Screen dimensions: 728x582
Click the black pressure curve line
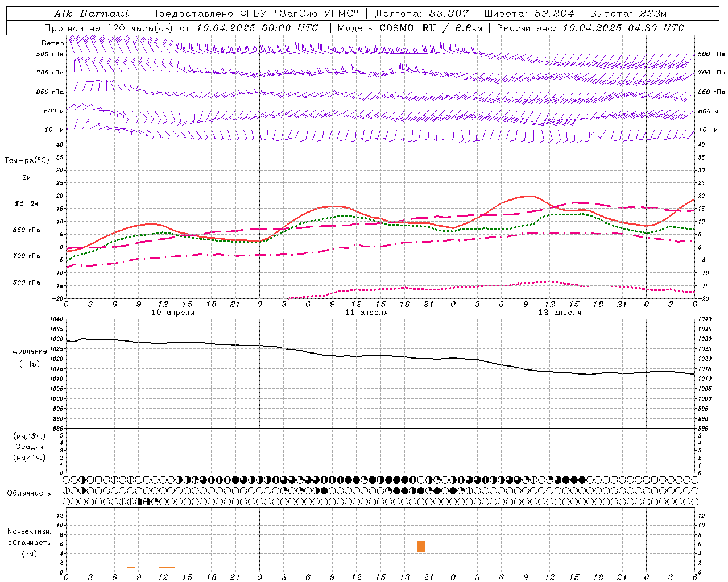(380, 356)
